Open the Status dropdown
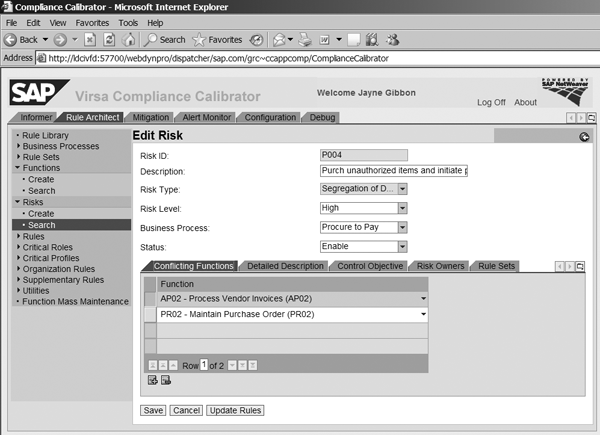This screenshot has width=600, height=435. point(402,246)
